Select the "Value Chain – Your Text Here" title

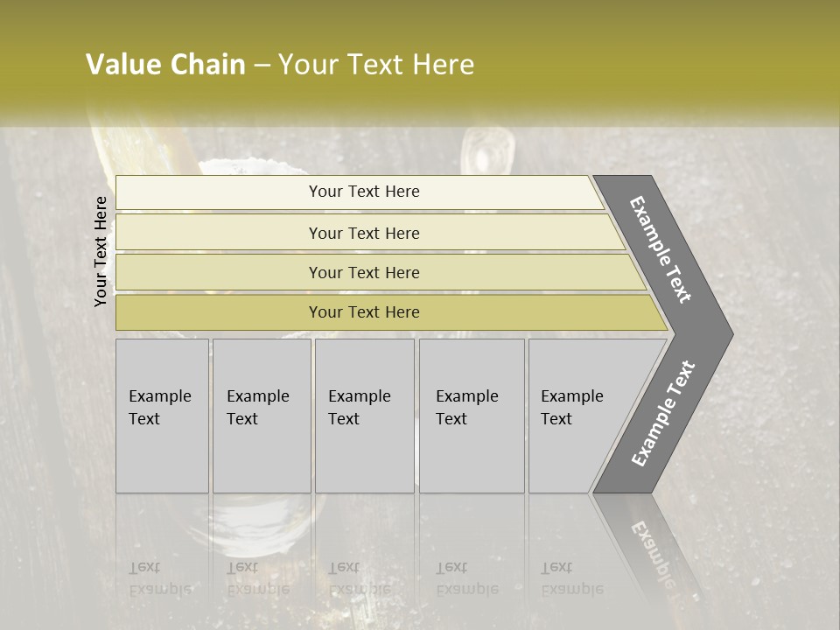coord(280,65)
